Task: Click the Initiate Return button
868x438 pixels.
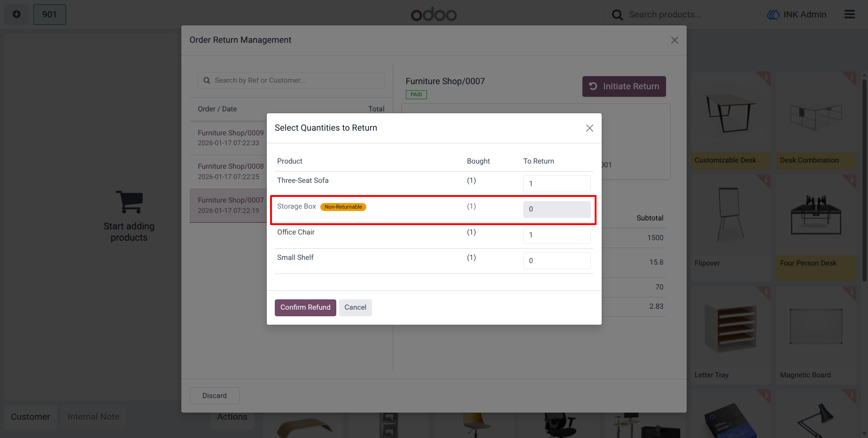Action: [x=624, y=86]
